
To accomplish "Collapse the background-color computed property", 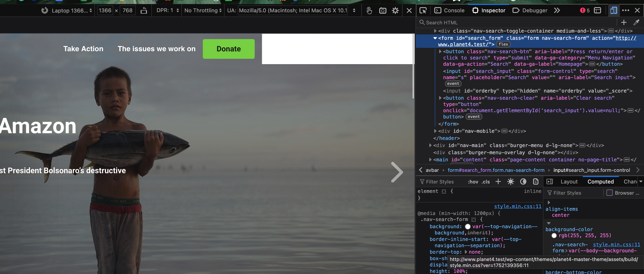I will tap(549, 223).
